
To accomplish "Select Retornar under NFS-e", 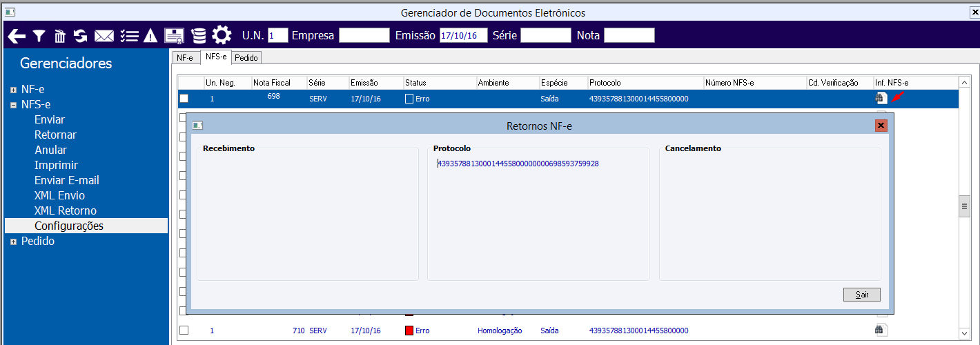I will [x=55, y=135].
